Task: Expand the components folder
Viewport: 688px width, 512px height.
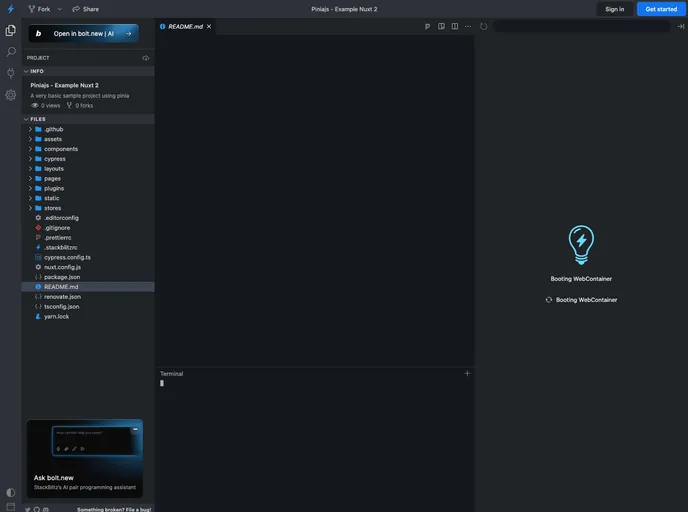Action: tap(88, 149)
